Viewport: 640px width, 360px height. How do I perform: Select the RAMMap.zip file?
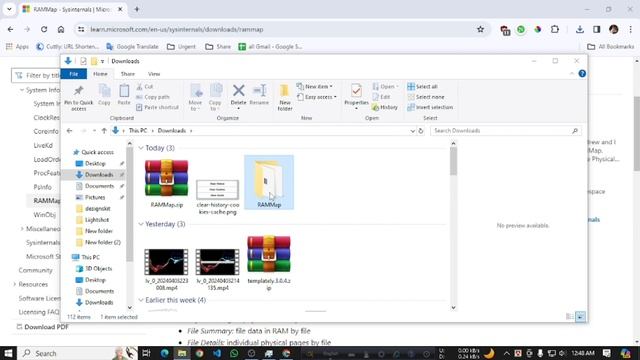pos(167,184)
